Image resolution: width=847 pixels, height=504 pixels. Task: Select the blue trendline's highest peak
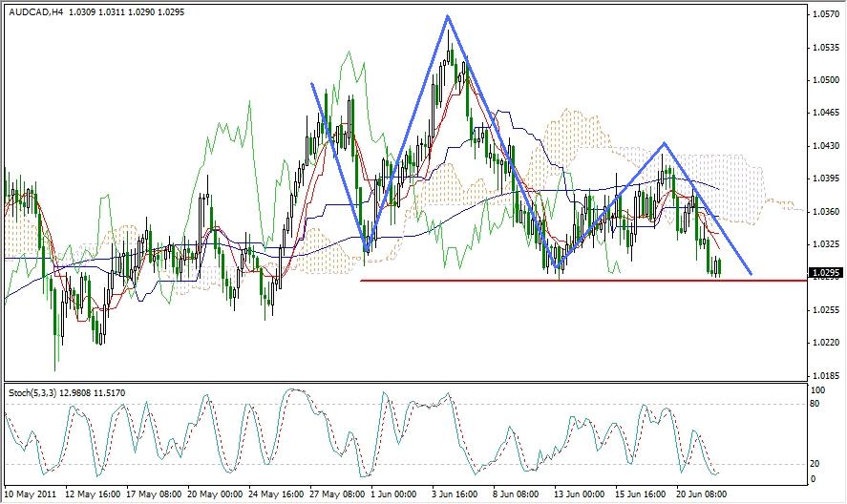click(448, 15)
